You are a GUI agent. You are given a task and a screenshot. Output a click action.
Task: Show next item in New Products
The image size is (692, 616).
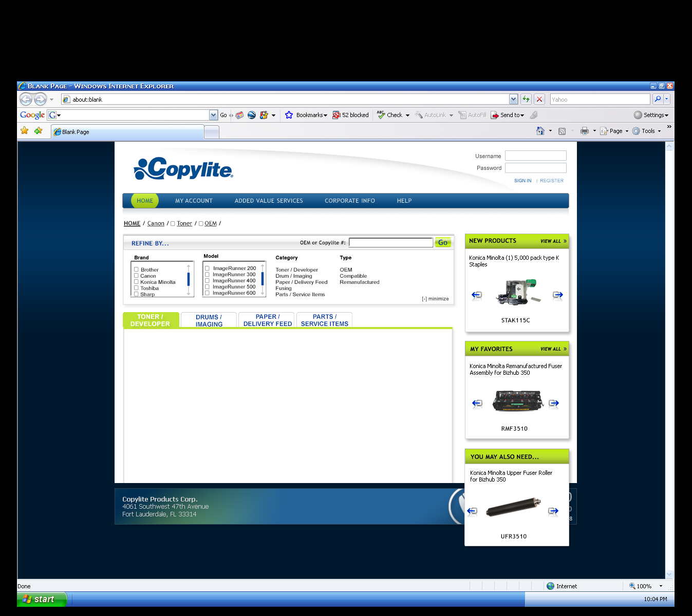(558, 295)
